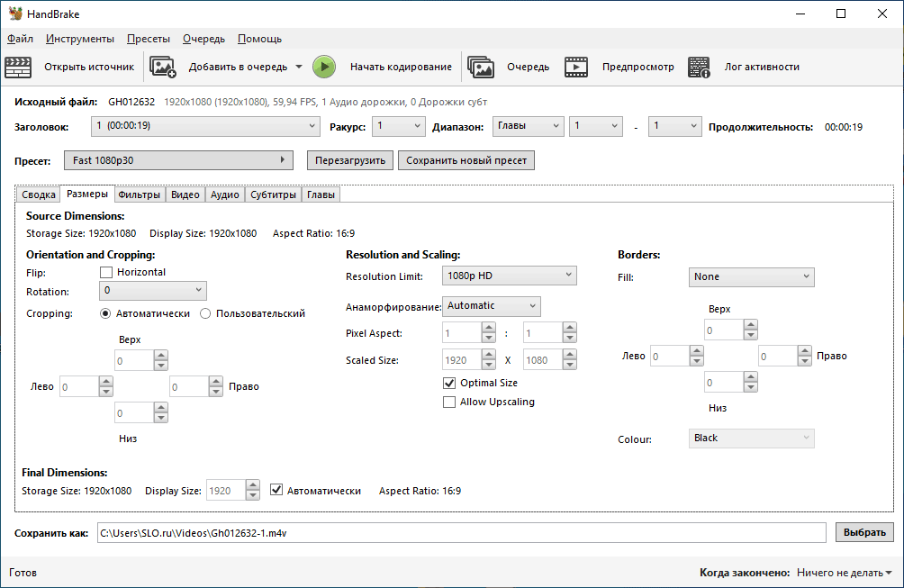Screen dimensions: 904x588
Task: Open the Ракурс dropdown
Action: 398,126
